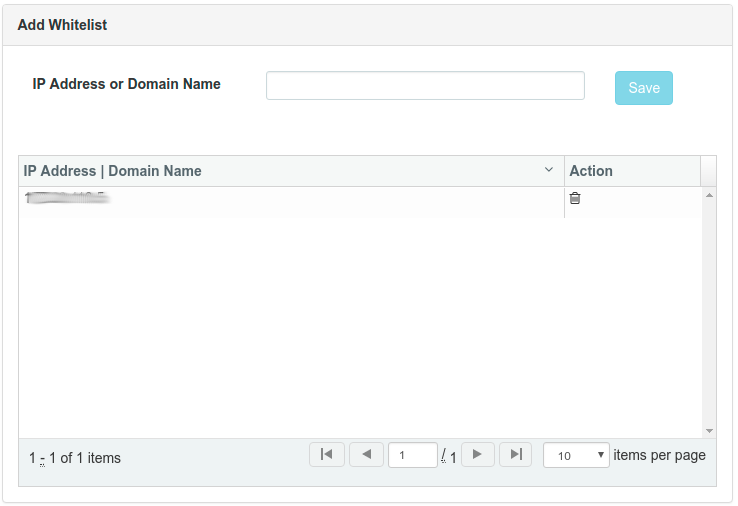Focus the IP Address or Domain Name field
Screen dimensions: 738x506
pos(425,86)
